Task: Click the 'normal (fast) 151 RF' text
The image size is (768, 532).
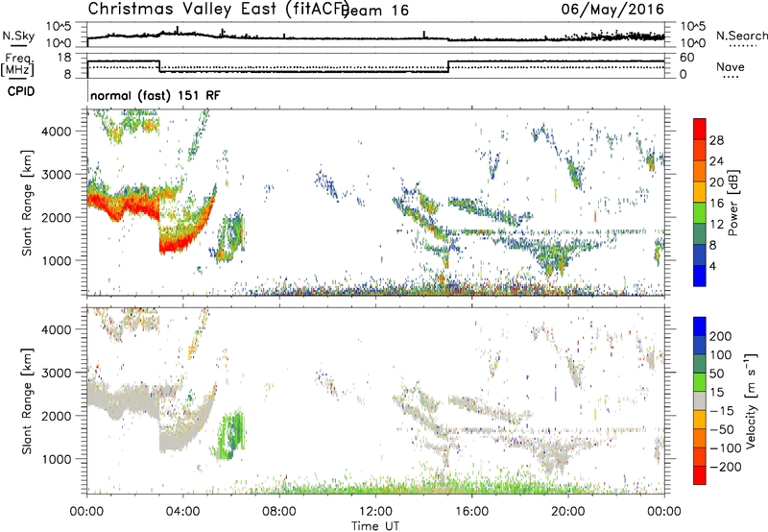Action: point(156,95)
